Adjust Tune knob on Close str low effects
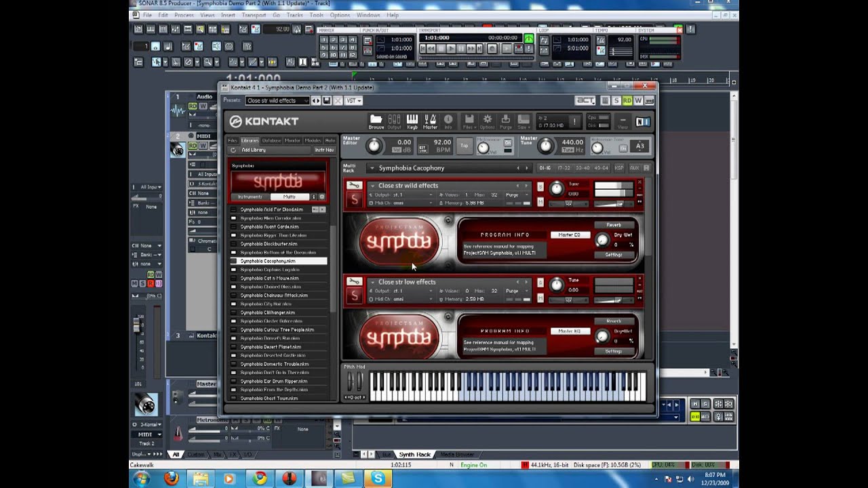The image size is (868, 488). 556,285
